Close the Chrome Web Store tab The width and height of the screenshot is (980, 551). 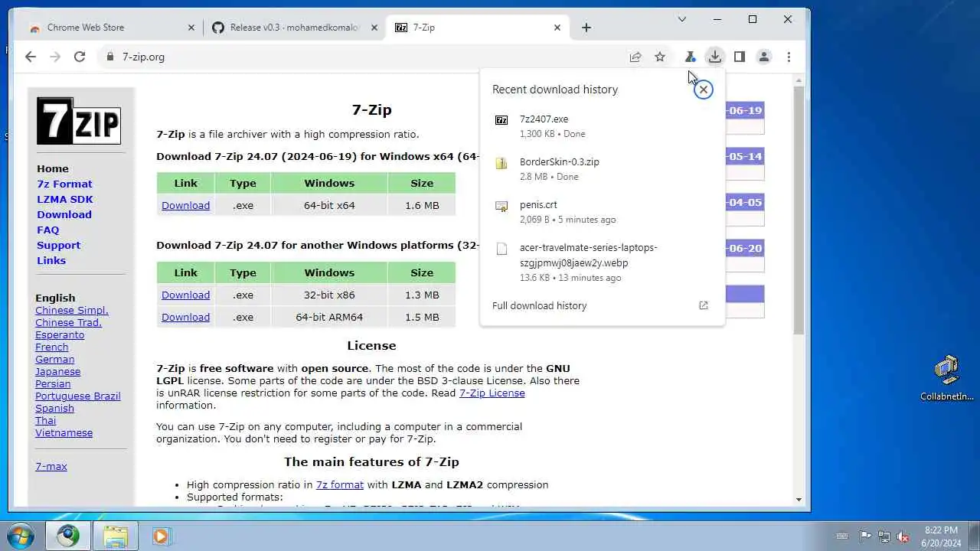(191, 28)
